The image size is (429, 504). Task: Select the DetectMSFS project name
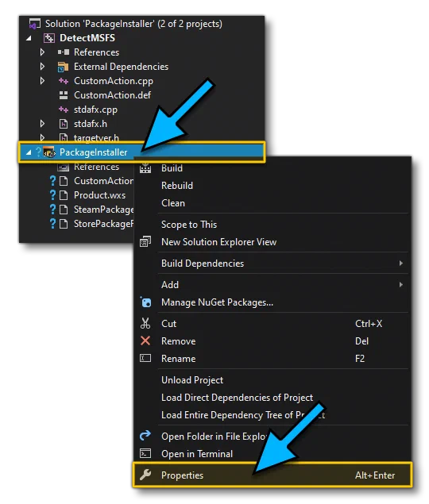coord(87,38)
